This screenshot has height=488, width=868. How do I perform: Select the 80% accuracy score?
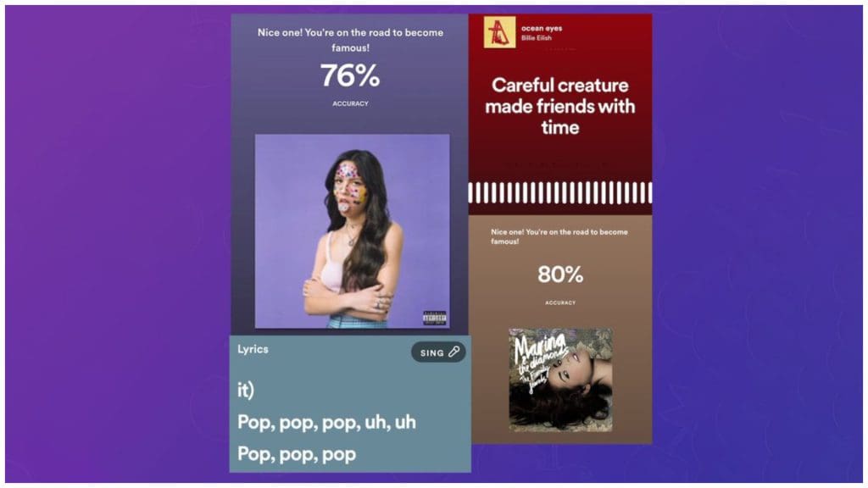click(x=560, y=274)
